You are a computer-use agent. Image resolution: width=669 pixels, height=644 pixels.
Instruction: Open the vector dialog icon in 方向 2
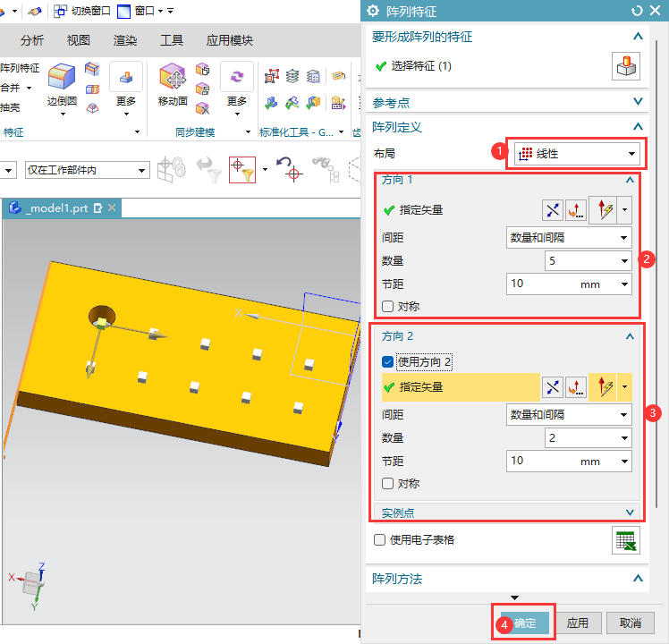point(575,387)
